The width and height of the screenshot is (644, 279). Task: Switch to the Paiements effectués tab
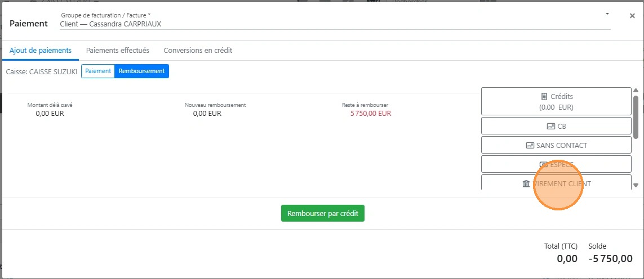coord(118,51)
